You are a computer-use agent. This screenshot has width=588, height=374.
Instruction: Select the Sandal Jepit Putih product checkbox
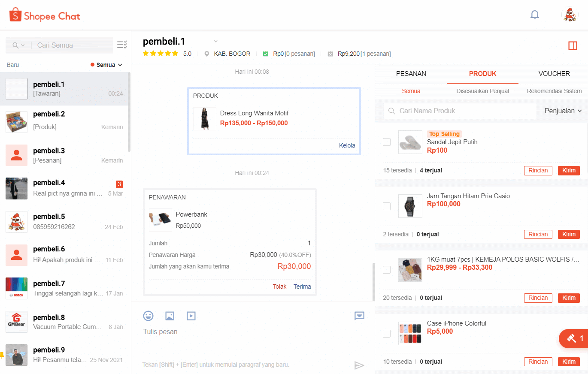coord(387,142)
